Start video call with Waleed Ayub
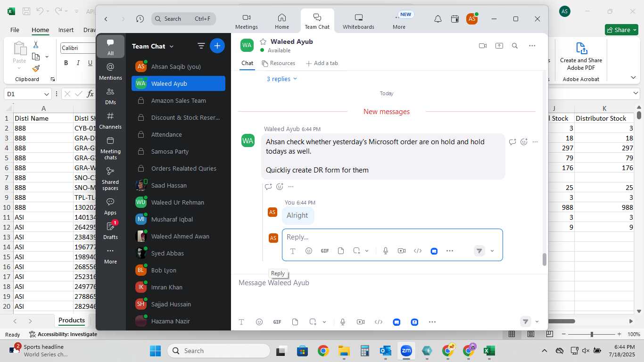Screen dimensions: 644x362 click(482, 46)
